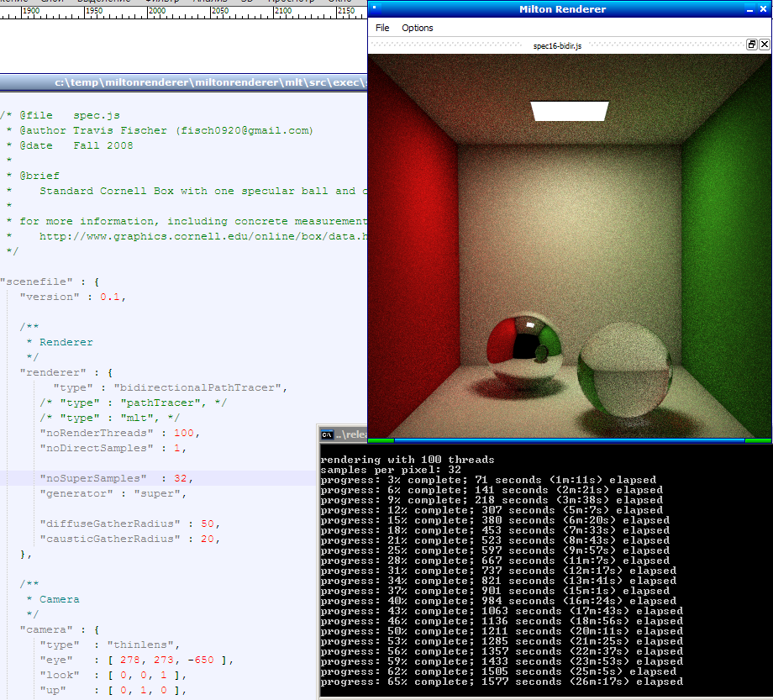This screenshot has height=700, width=773.
Task: Click the Cornell graphics URL in comment
Action: (202, 236)
